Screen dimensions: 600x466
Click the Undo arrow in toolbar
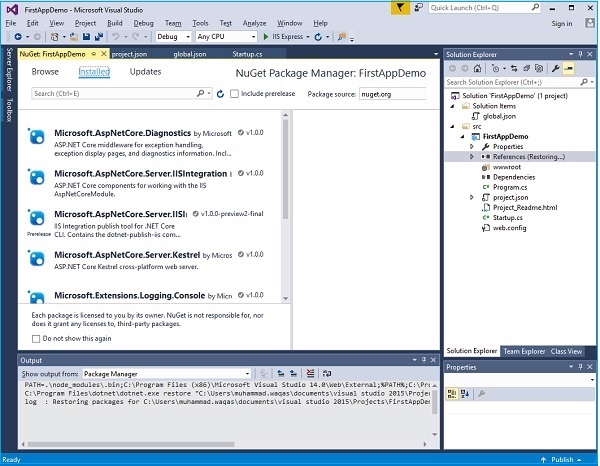122,36
